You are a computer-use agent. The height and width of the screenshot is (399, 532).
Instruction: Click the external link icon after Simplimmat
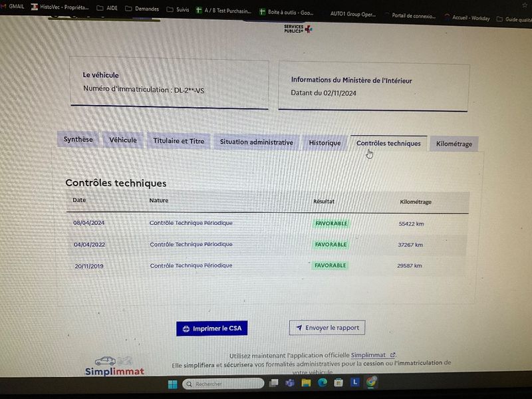point(392,355)
